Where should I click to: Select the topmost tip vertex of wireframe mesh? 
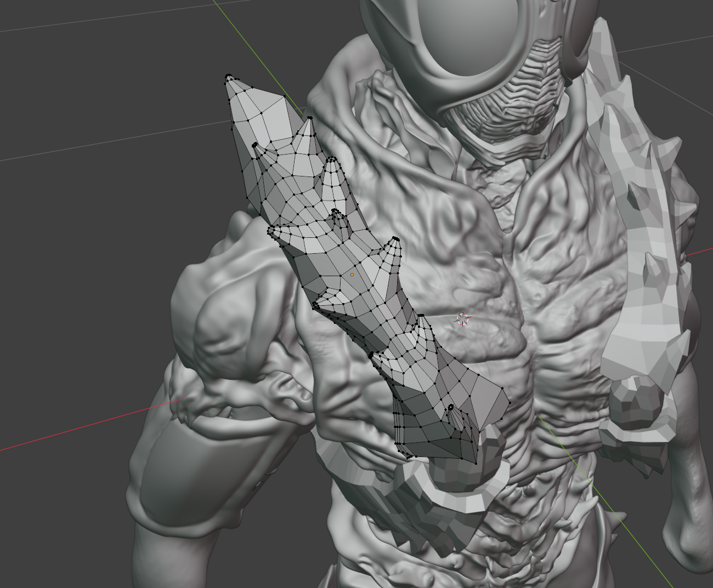point(229,77)
